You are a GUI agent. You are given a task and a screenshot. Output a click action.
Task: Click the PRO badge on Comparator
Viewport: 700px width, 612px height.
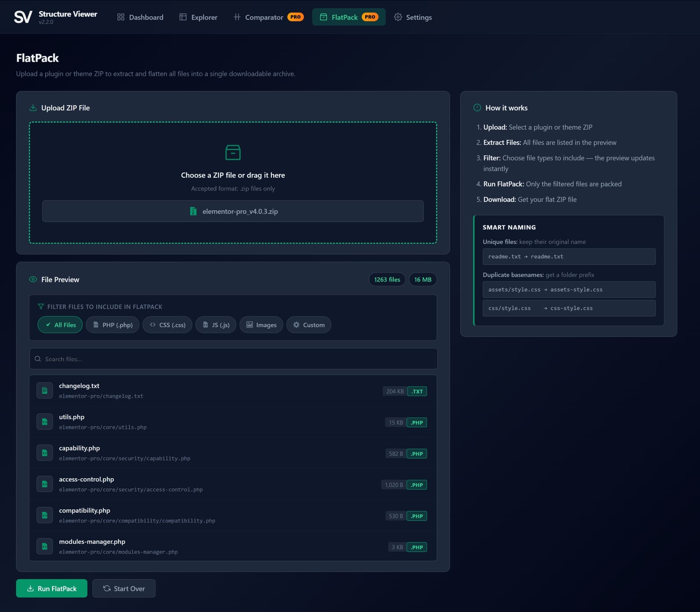point(295,17)
